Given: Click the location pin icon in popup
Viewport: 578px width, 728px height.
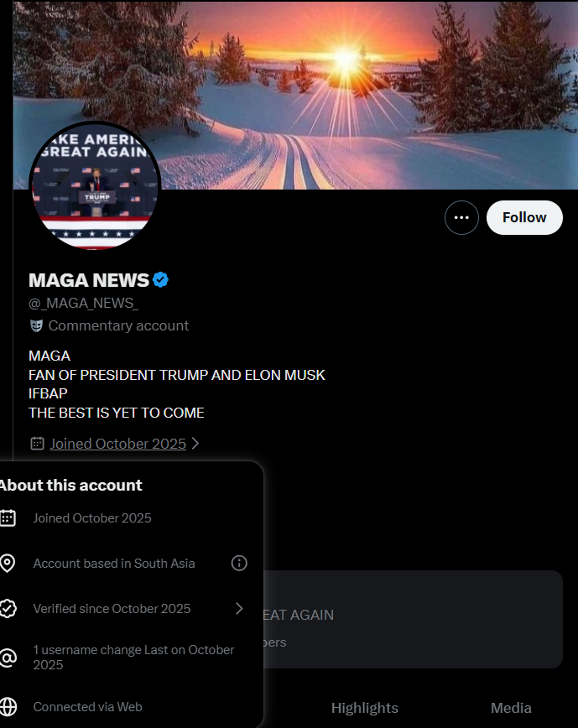Looking at the screenshot, I should [7, 563].
